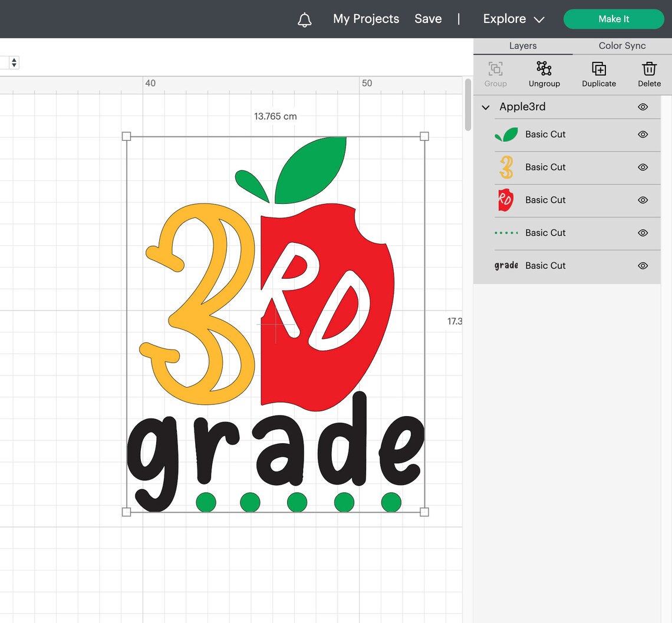Click the Group icon in Layers panel
The width and height of the screenshot is (672, 623).
(495, 74)
